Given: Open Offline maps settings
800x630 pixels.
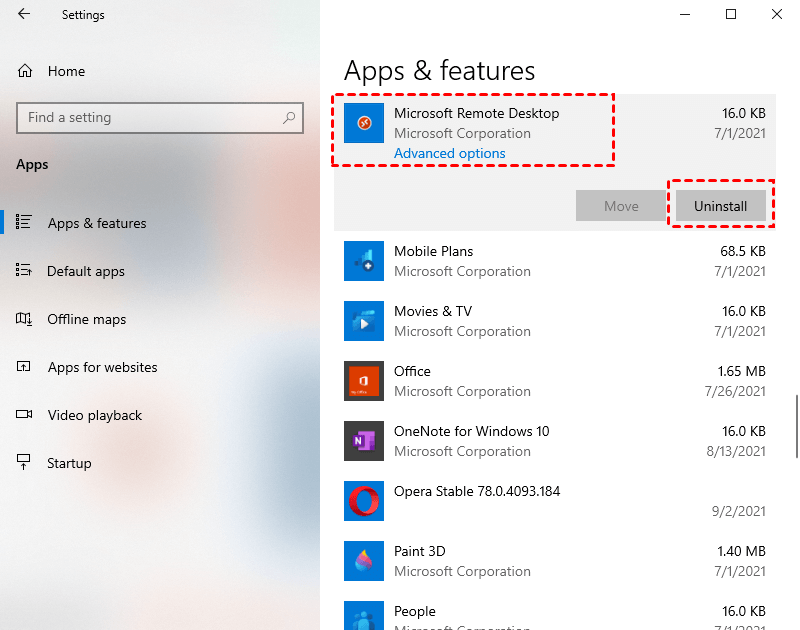Looking at the screenshot, I should coord(86,319).
